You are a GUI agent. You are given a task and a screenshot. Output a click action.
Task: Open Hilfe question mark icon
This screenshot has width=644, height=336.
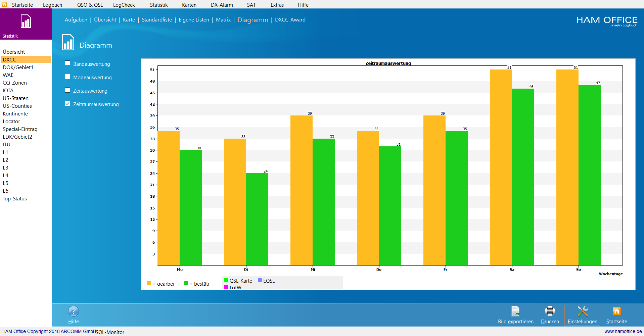point(74,311)
